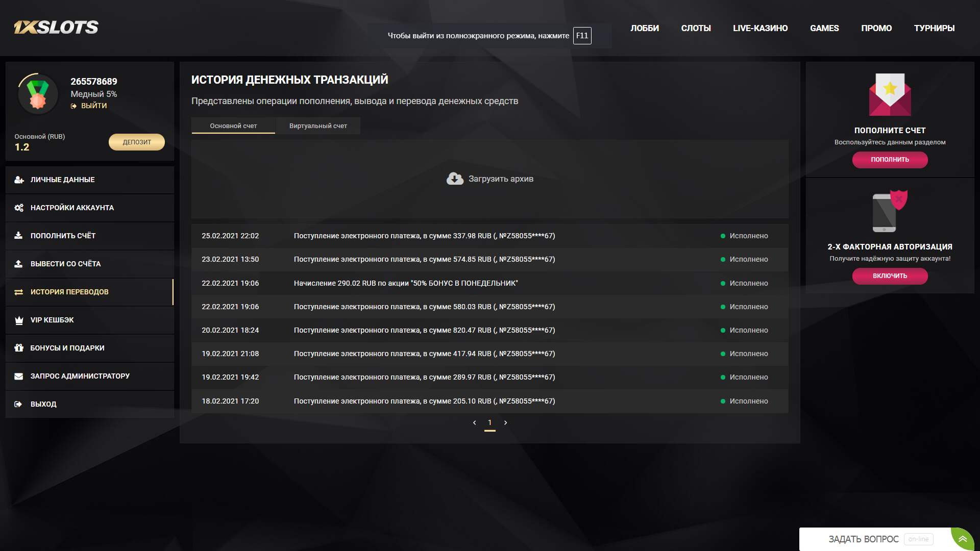
Task: Open ЗАДАТЬ ВОПРОС chat box
Action: point(863,539)
